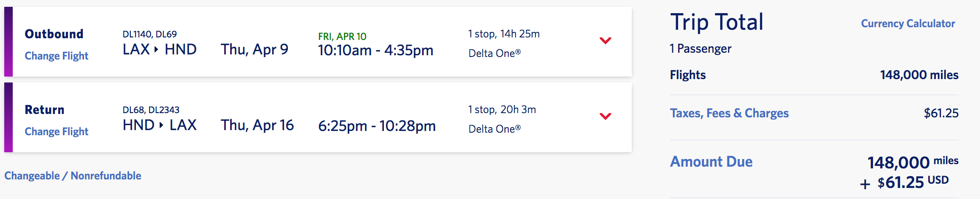Viewport: 980px width, 199px height.
Task: Click the Trip Total heading
Action: click(716, 22)
